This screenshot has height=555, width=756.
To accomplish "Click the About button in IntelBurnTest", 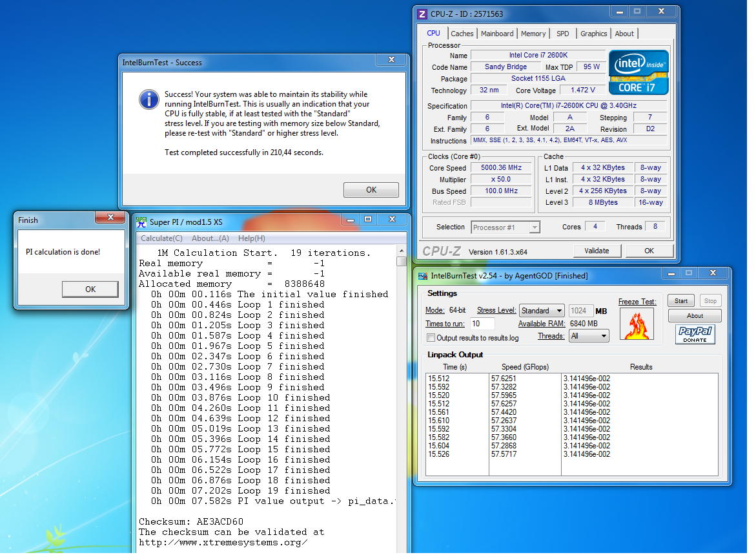I will tap(695, 316).
